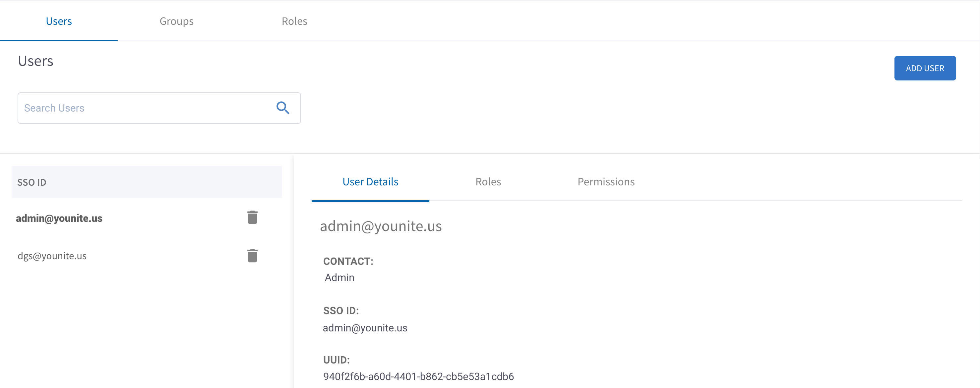
Task: Select admin@younite.us in the user list
Action: click(59, 218)
